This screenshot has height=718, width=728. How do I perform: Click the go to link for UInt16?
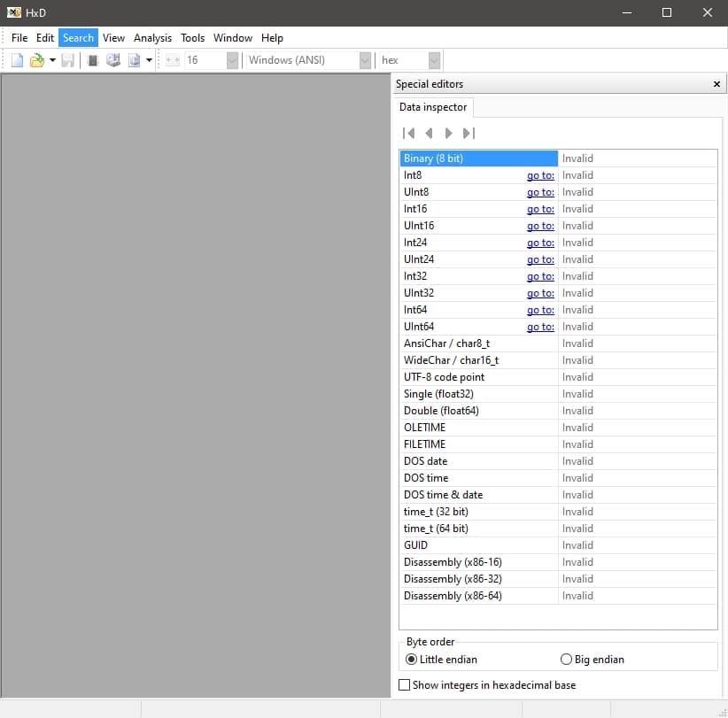pos(540,226)
